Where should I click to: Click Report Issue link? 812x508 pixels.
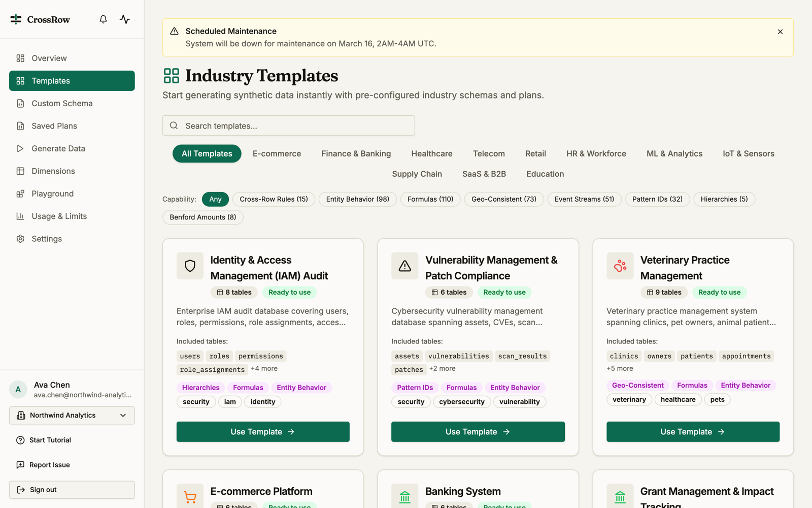pyautogui.click(x=50, y=465)
